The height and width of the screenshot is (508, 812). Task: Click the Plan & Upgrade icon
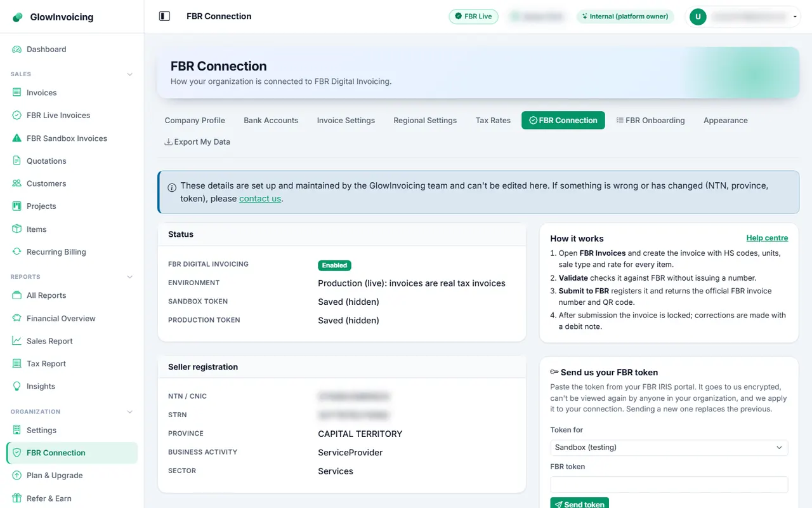[x=17, y=476]
